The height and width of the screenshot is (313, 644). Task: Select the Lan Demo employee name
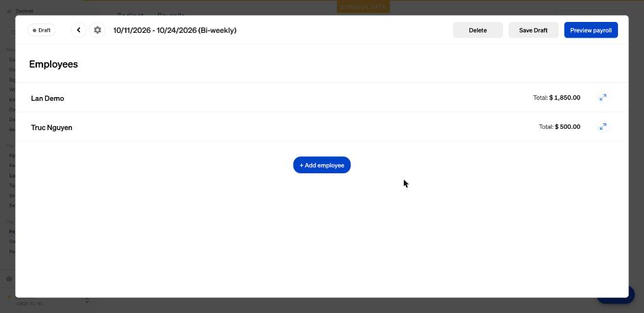[48, 98]
